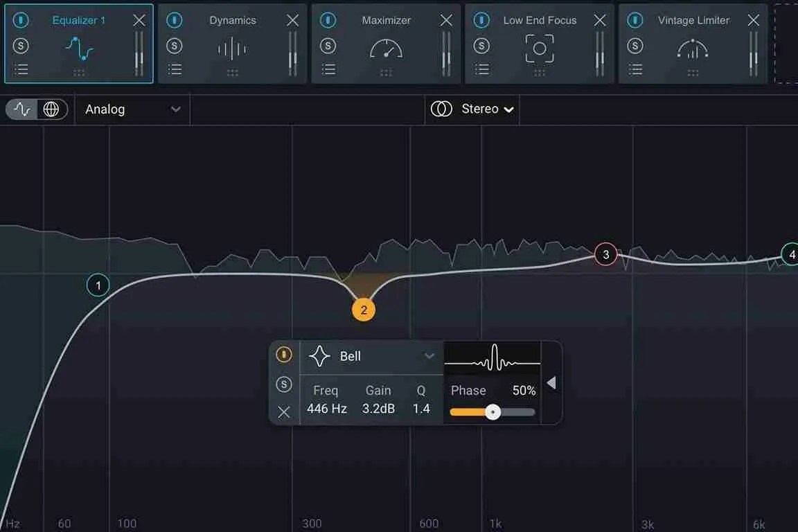Select band marker 3 on the EQ curve
798x532 pixels.
[x=605, y=254]
